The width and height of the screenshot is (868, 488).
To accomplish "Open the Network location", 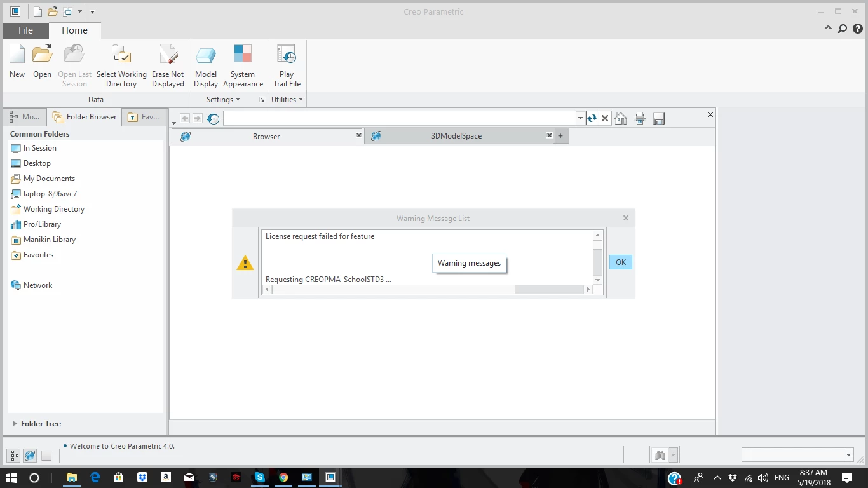I will pyautogui.click(x=32, y=285).
